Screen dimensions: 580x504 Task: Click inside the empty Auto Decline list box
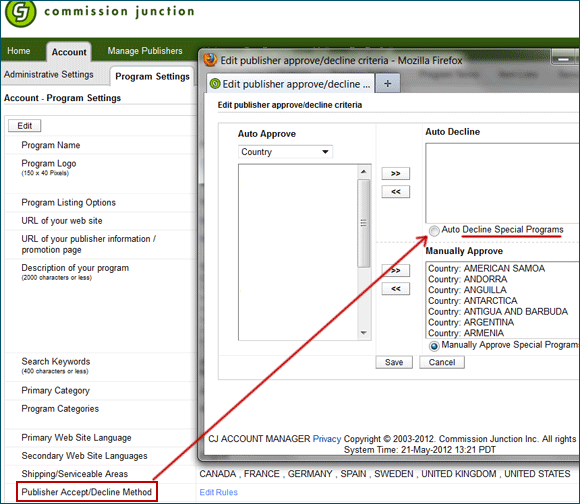pos(502,183)
